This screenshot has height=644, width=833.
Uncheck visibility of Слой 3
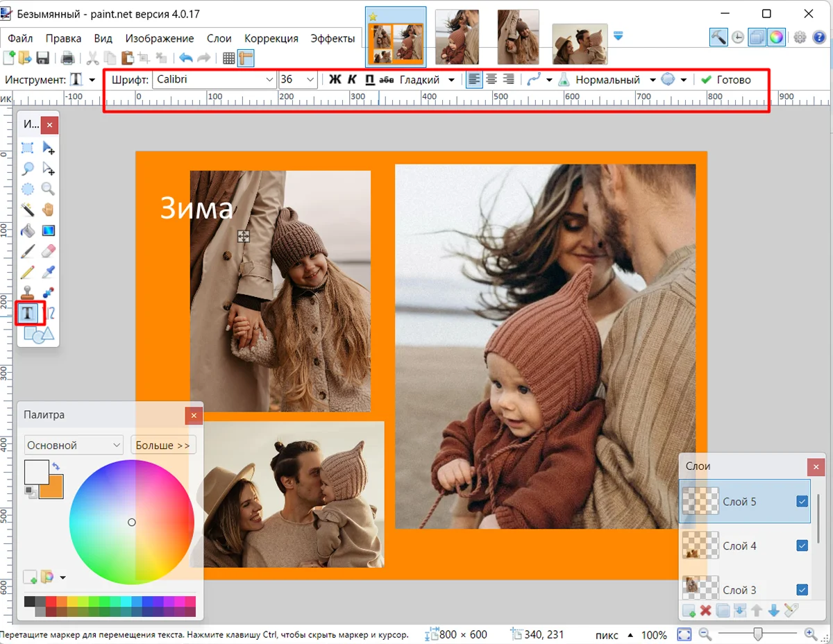(x=802, y=590)
